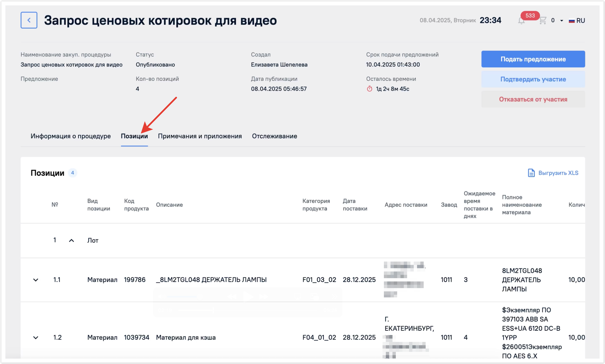Click the back arrow button
Image resolution: width=605 pixels, height=364 pixels.
coord(29,20)
